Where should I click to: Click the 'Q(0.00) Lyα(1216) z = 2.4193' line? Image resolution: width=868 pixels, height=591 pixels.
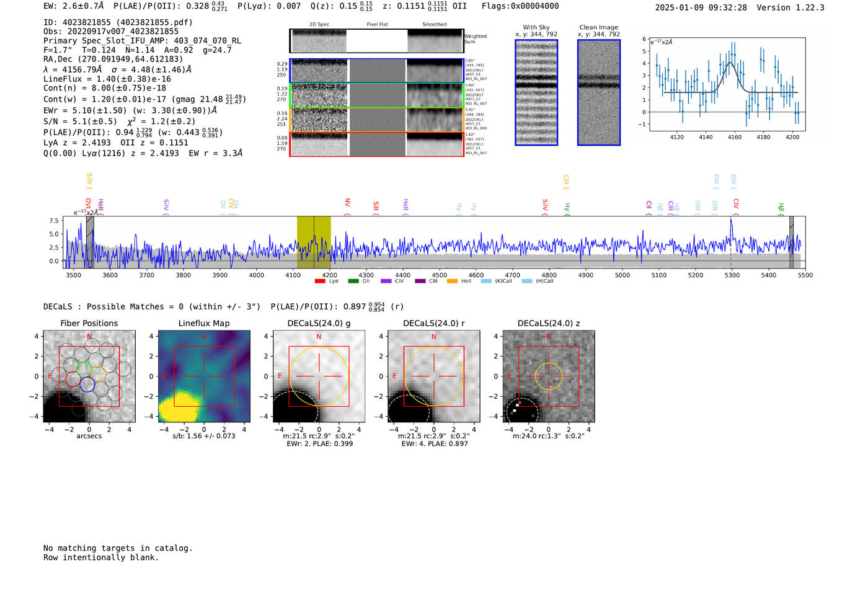click(x=143, y=153)
